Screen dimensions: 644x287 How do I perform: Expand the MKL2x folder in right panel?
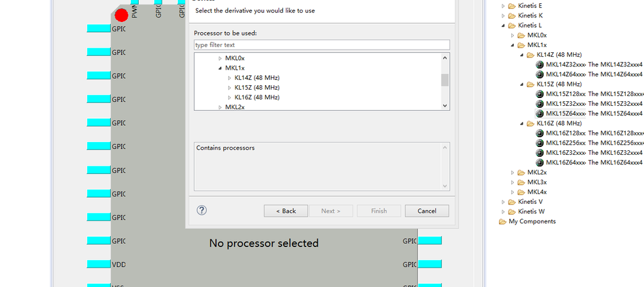click(x=512, y=172)
